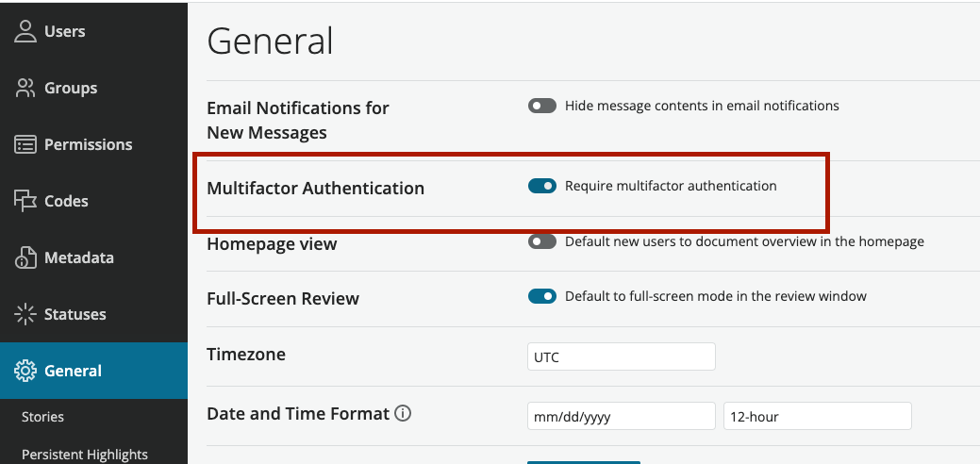Click the General gear icon
The height and width of the screenshot is (464, 980).
tap(25, 371)
